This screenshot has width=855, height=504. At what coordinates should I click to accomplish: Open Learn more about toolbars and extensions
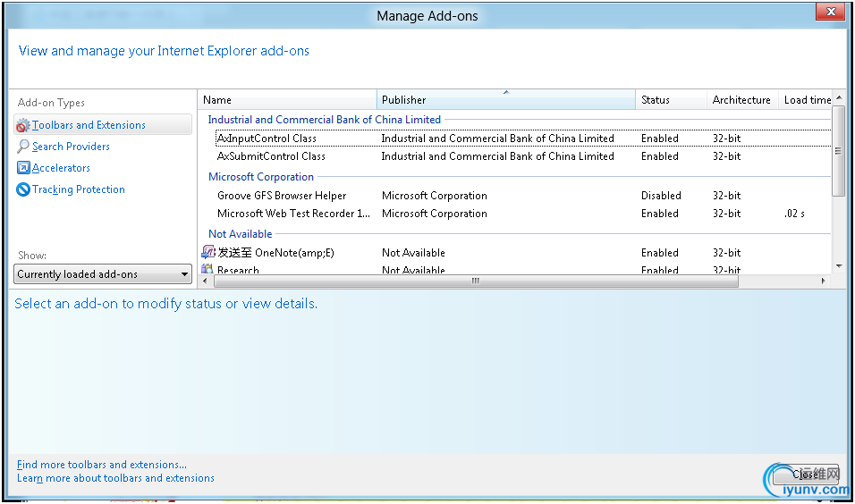tap(115, 478)
